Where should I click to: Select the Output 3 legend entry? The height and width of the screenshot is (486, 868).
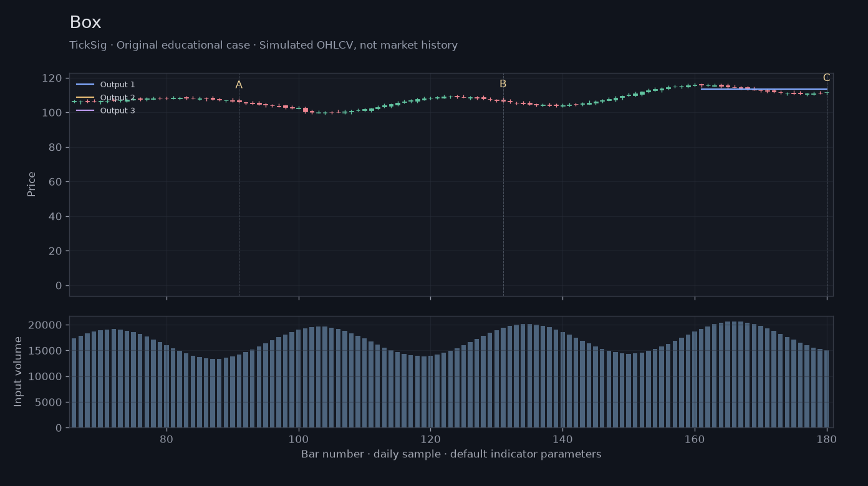pos(105,111)
